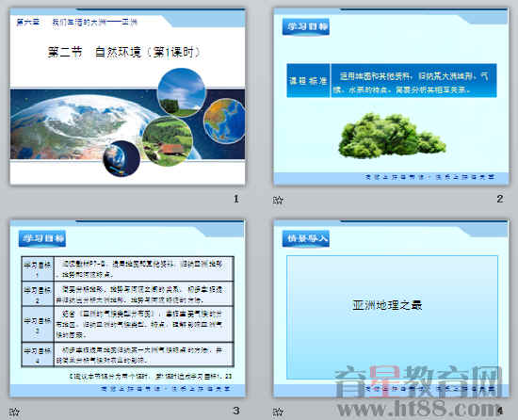Click animation star icon under slide 2
The image size is (518, 420).
pyautogui.click(x=278, y=200)
